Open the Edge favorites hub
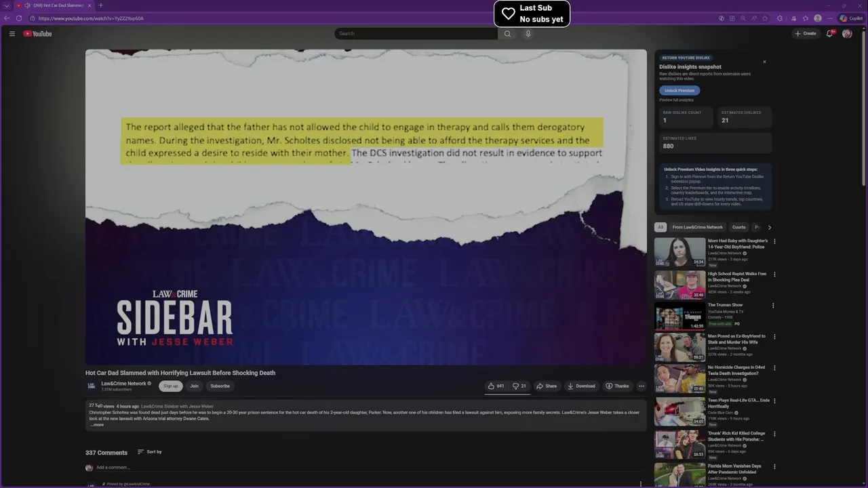The height and width of the screenshot is (488, 868). (x=805, y=18)
